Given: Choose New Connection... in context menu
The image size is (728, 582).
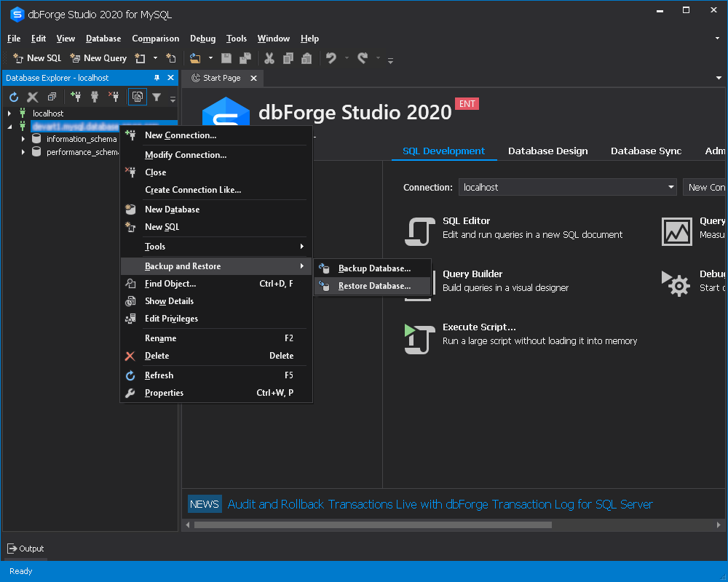Looking at the screenshot, I should pos(216,135).
